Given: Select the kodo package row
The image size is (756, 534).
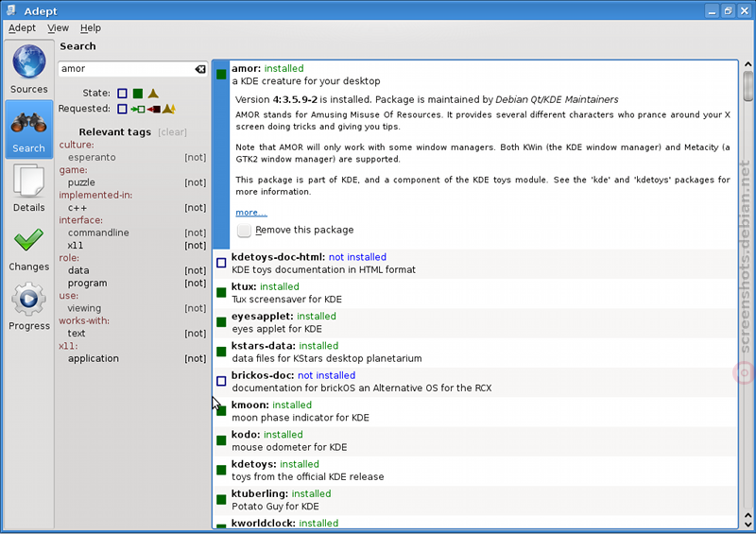Looking at the screenshot, I should pyautogui.click(x=475, y=440).
